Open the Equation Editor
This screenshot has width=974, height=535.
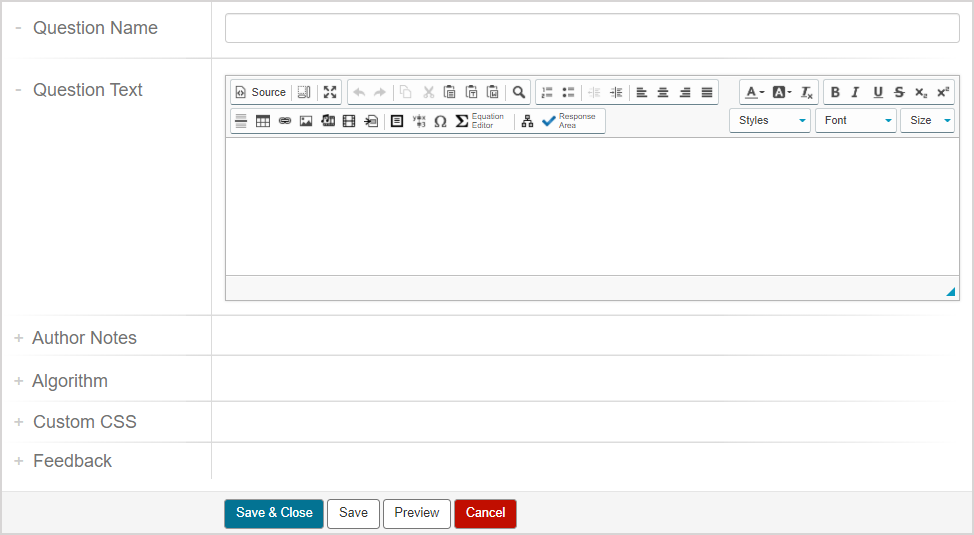pos(480,121)
